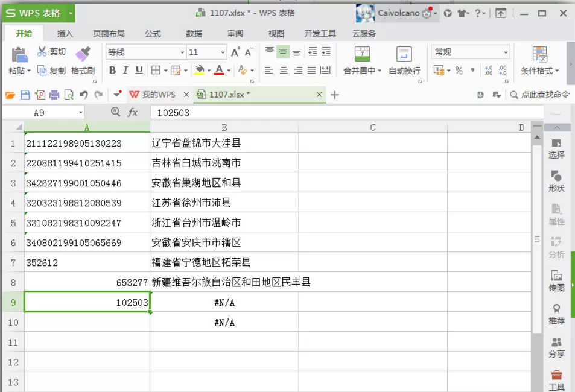Select column B header
Viewport: 575px width, 392px height.
[224, 127]
